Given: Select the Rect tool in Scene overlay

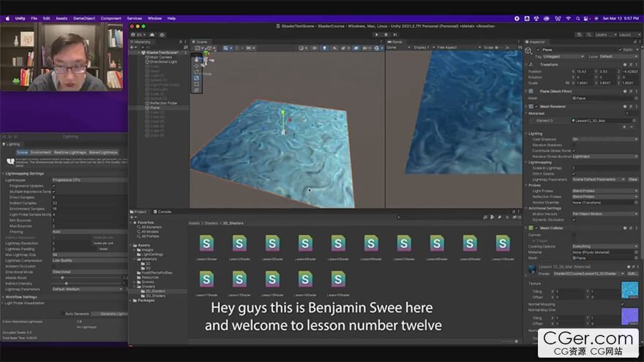Looking at the screenshot, I should [x=196, y=83].
